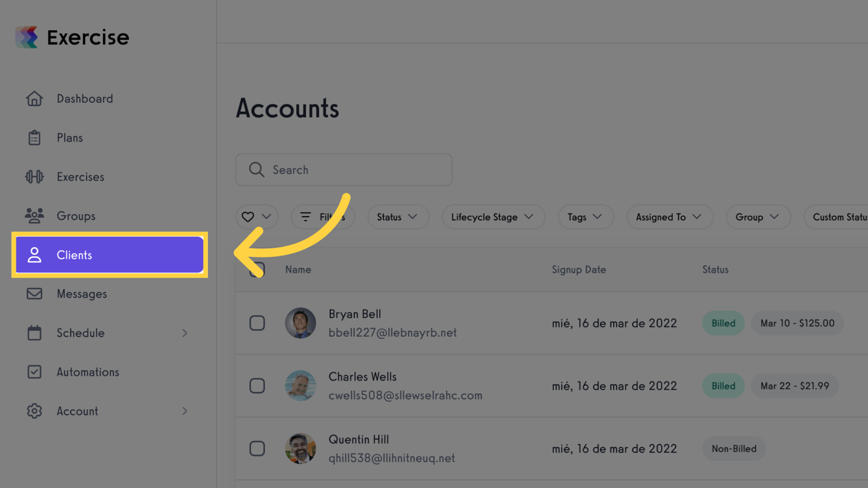Open Automations via the checkmark icon
Image resolution: width=868 pixels, height=488 pixels.
click(x=34, y=372)
